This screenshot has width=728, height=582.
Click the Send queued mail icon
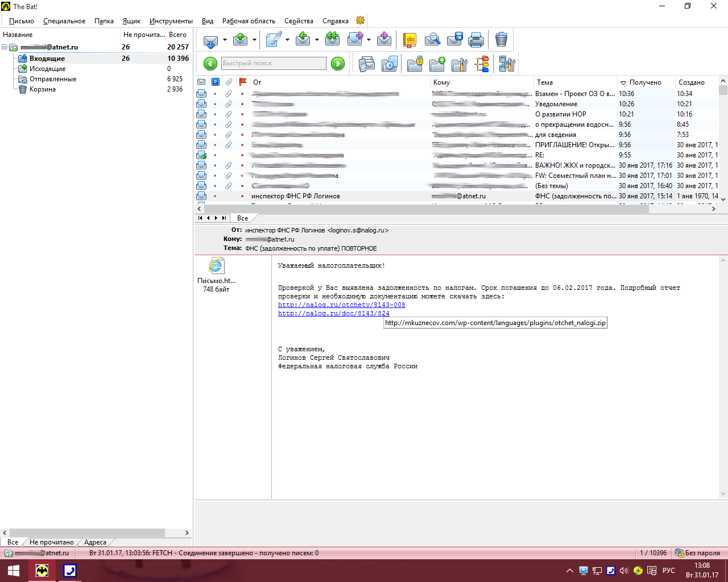(241, 40)
